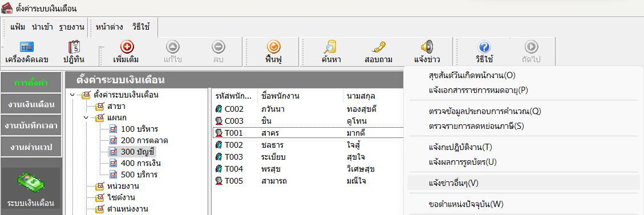This screenshot has height=215, width=644.
Task: Switch to the งานเงินเดือน sidebar tab
Action: [x=31, y=104]
